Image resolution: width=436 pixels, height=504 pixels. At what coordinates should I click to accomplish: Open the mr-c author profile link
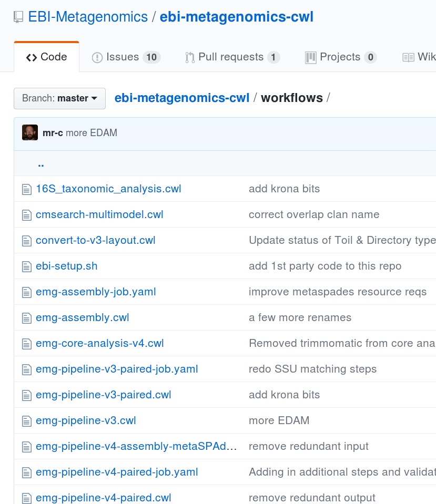coord(53,133)
